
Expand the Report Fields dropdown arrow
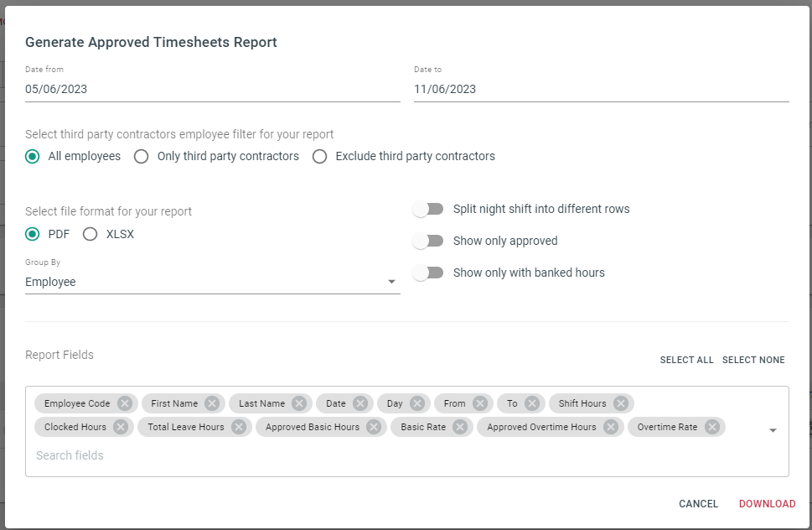point(773,430)
